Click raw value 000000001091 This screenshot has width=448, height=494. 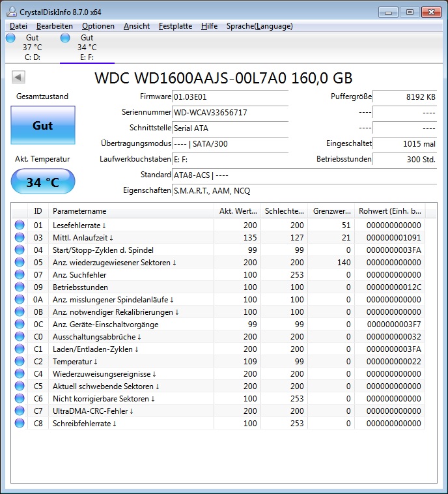point(393,237)
